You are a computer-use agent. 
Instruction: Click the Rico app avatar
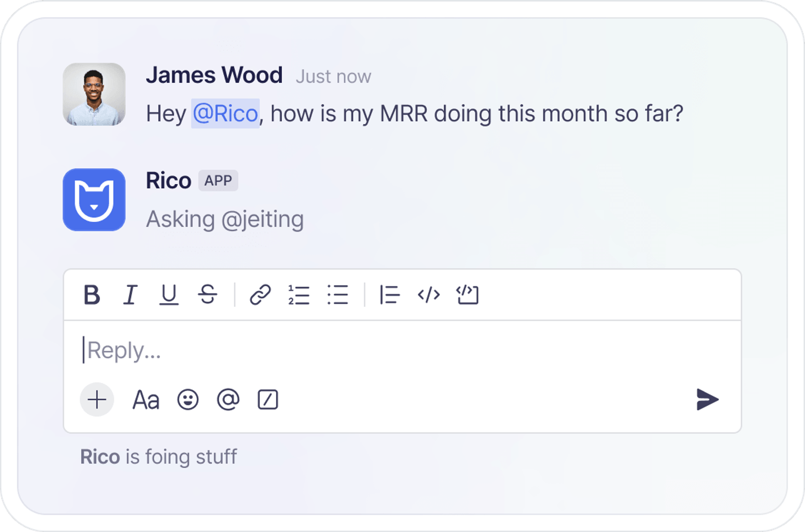pos(94,200)
